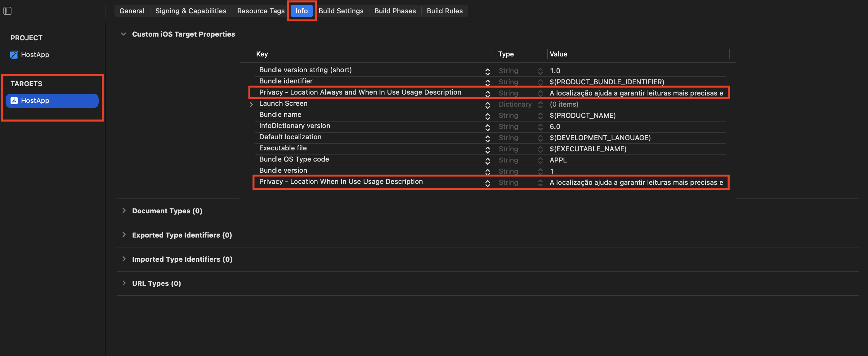Screen dimensions: 868x356
Task: Select HostApp under TARGETS
Action: click(52, 100)
